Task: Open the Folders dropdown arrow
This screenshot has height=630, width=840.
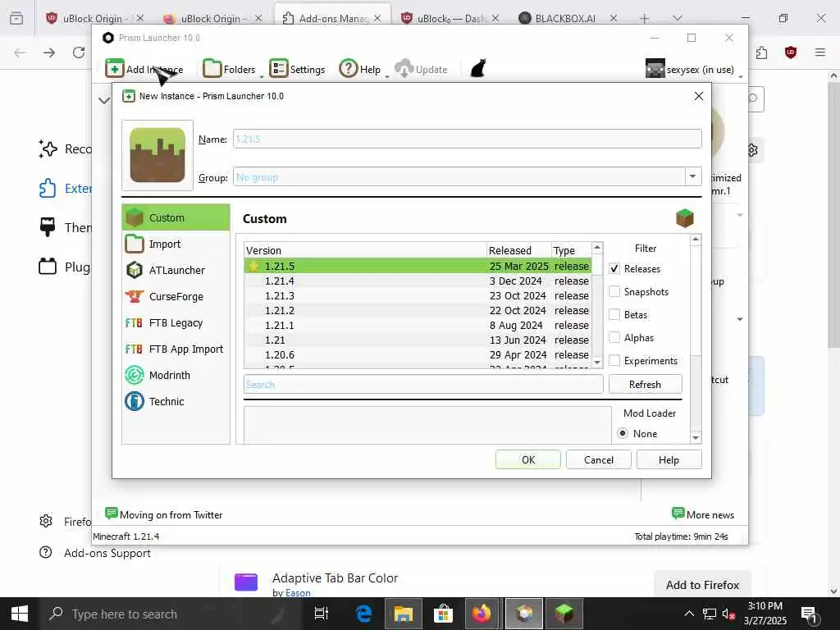Action: pos(262,76)
